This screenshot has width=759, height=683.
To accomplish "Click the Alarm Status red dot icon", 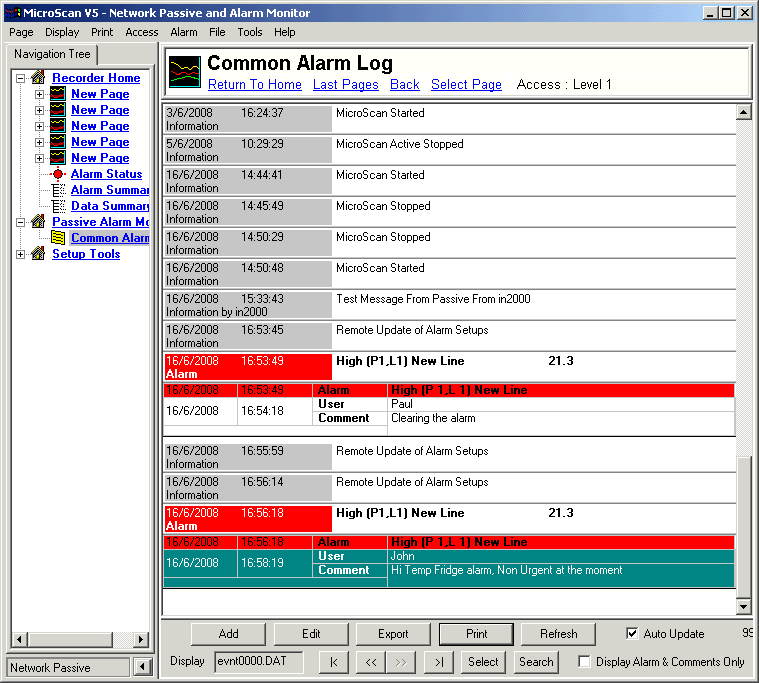I will point(58,174).
